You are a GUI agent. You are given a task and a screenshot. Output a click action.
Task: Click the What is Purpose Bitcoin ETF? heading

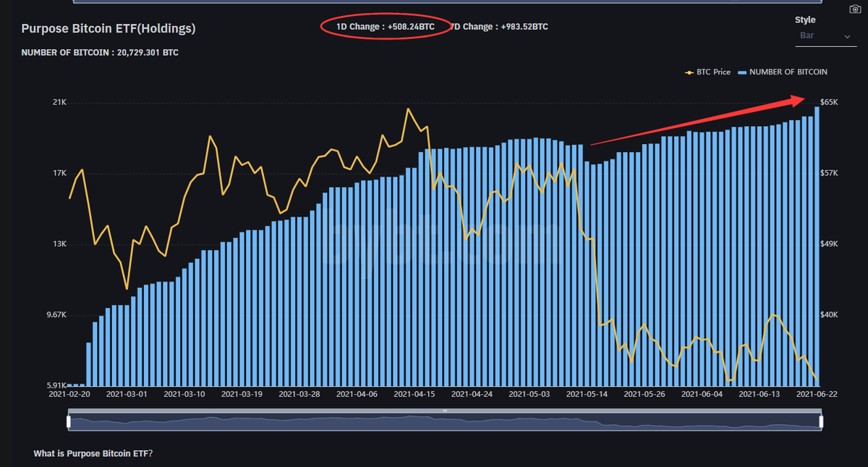click(x=93, y=453)
